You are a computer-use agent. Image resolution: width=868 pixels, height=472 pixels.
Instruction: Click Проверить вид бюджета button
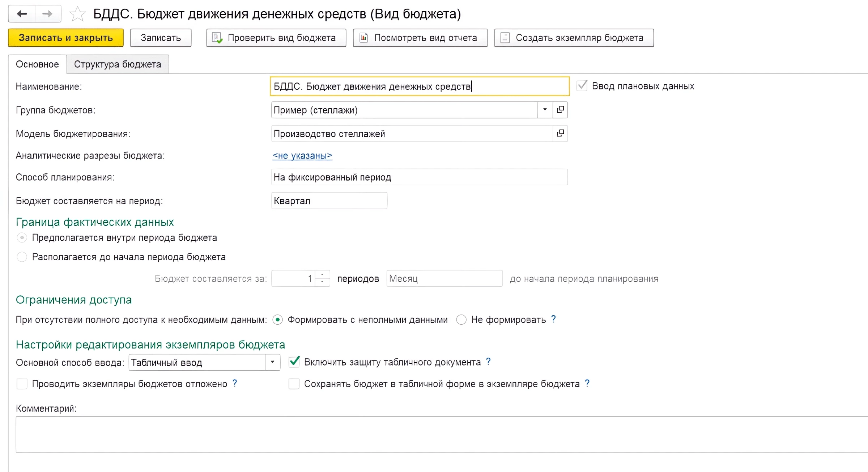pyautogui.click(x=276, y=38)
